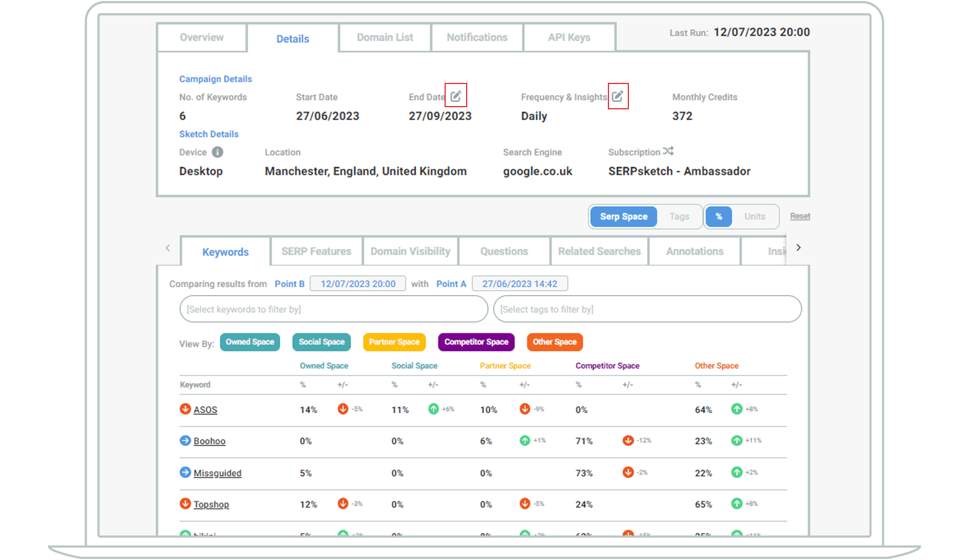Toggle Competitor Space view filter
The height and width of the screenshot is (560, 970).
[x=476, y=342]
